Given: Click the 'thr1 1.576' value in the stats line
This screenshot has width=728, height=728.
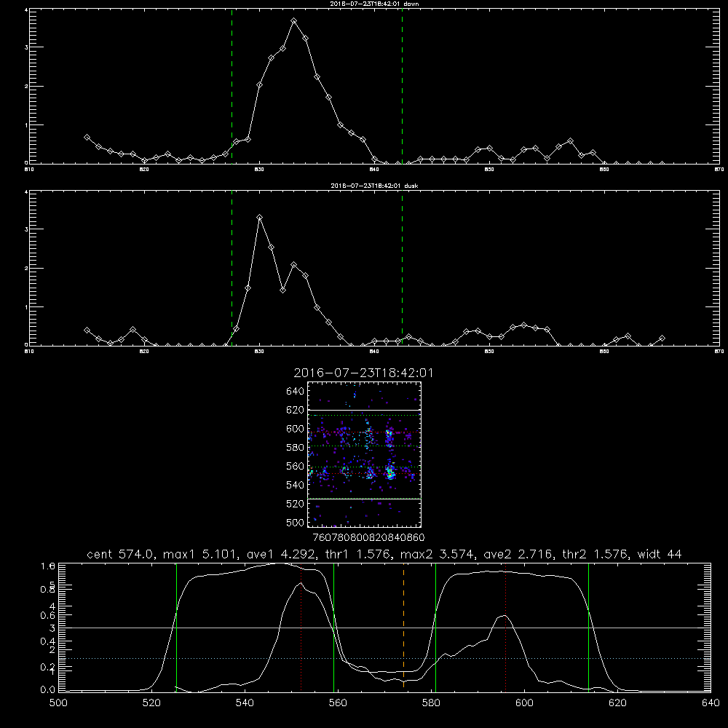Looking at the screenshot, I should [357, 554].
